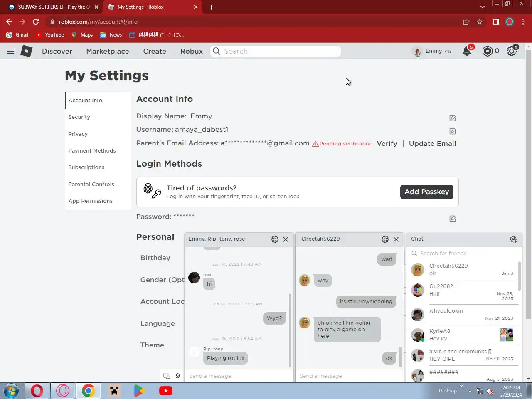532x399 pixels.
Task: Close the SUBWAY SURFERS tab
Action: click(x=96, y=7)
